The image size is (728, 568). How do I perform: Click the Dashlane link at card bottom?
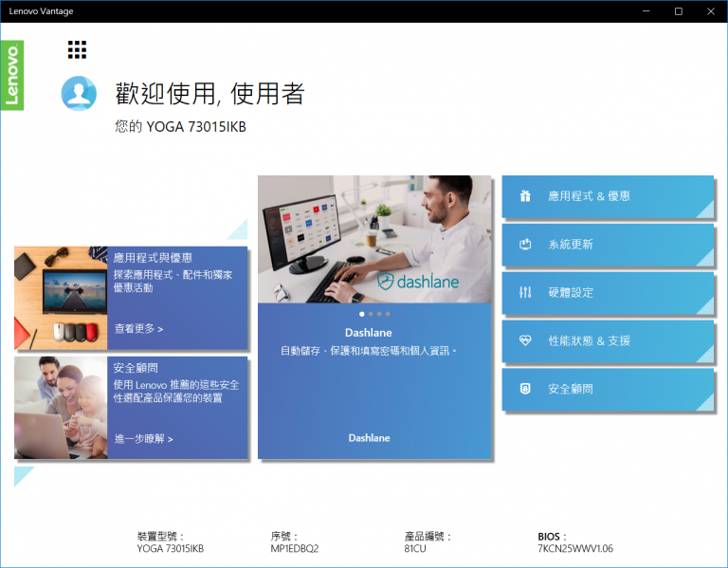point(369,438)
